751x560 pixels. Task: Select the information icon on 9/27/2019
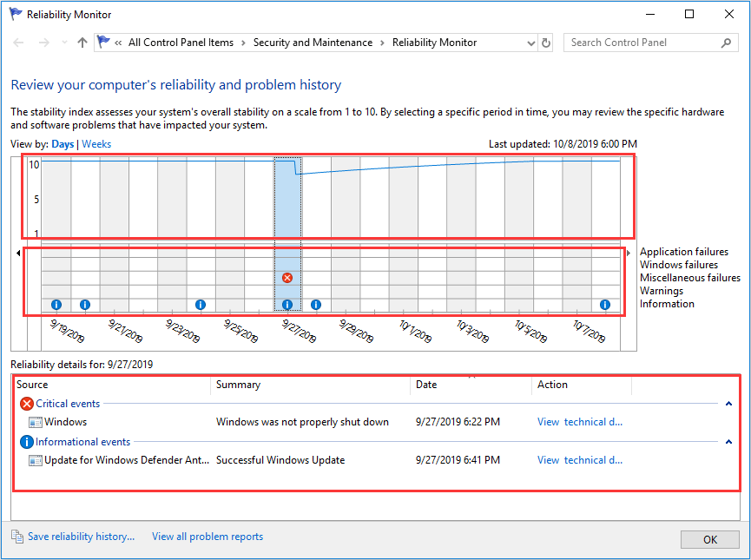(x=287, y=305)
